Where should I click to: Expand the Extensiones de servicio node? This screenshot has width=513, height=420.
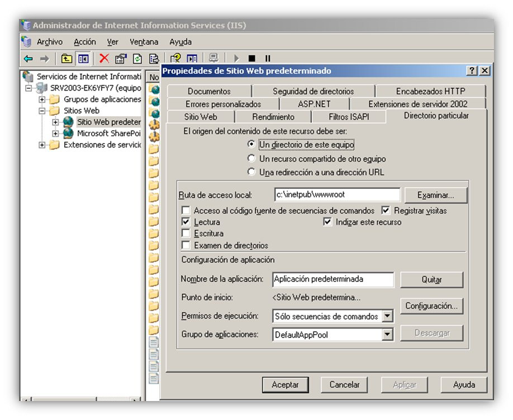(42, 145)
